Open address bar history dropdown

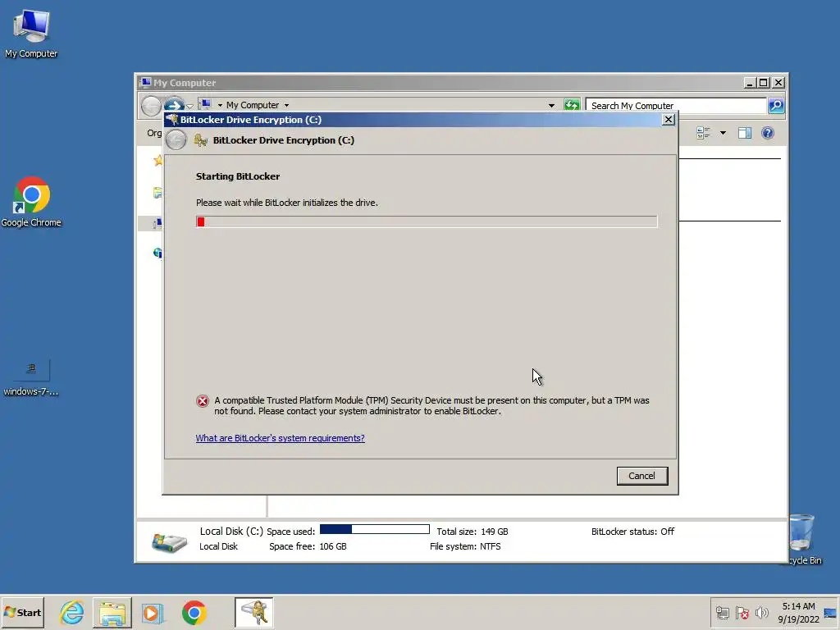coord(551,106)
